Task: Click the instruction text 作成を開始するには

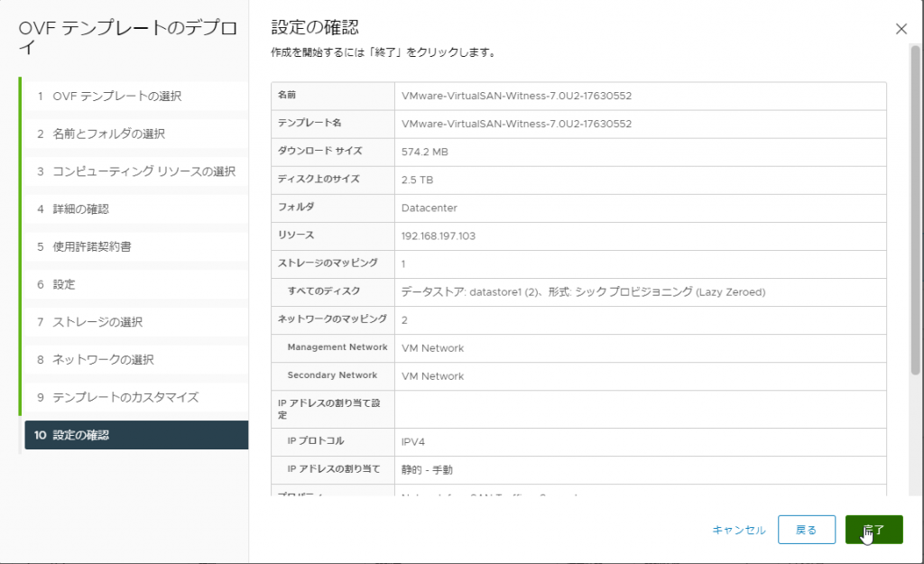Action: (383, 52)
